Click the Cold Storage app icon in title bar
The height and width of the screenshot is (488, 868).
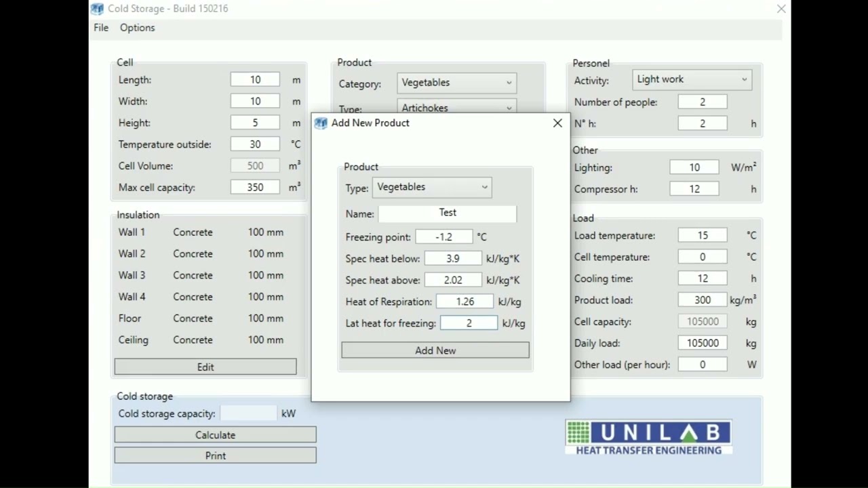coord(98,9)
